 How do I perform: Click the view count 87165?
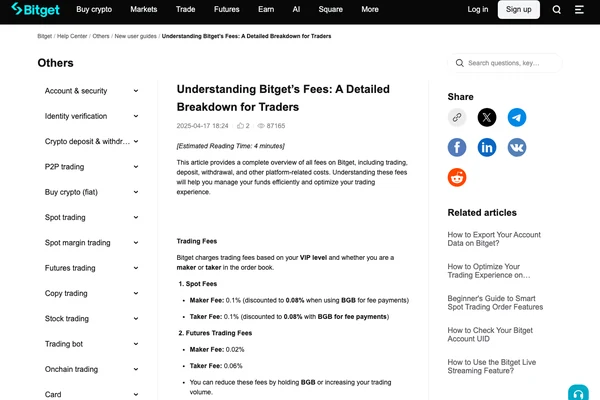tap(276, 126)
